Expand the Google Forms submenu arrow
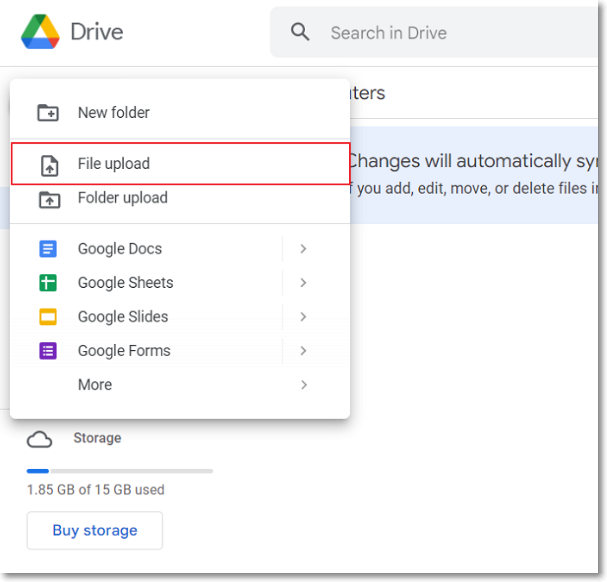Viewport: 607px width, 582px height. (x=304, y=351)
